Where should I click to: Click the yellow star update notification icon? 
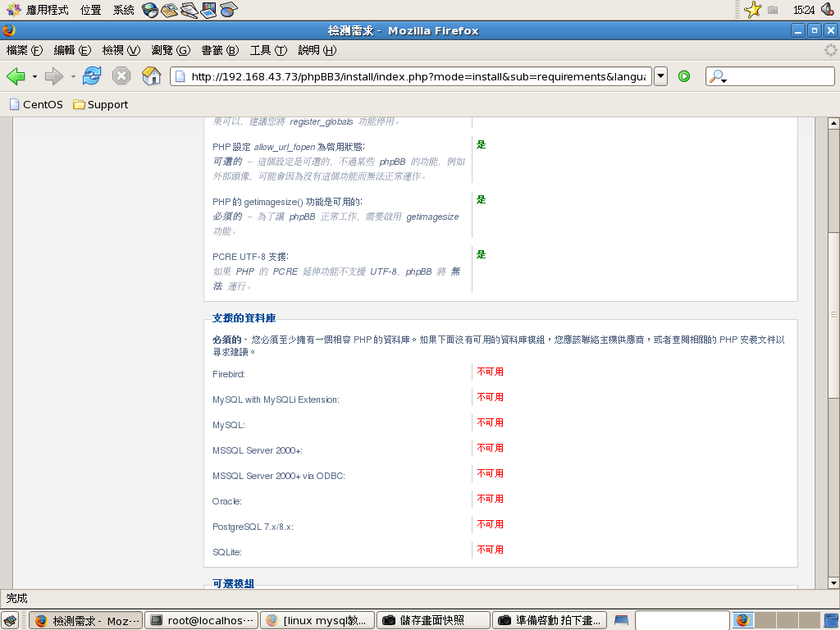pos(753,10)
